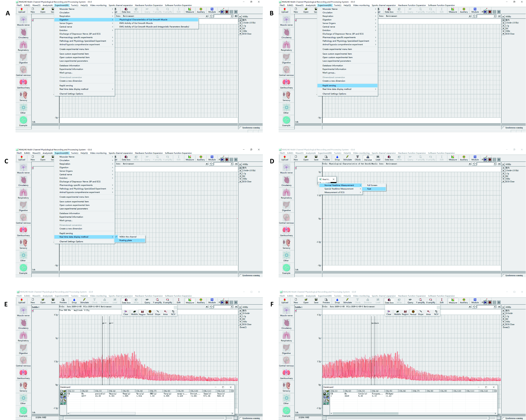The height and width of the screenshot is (420, 526).
Task: In panel E, enable the Synchronous scanning checkbox
Action: click(241, 418)
